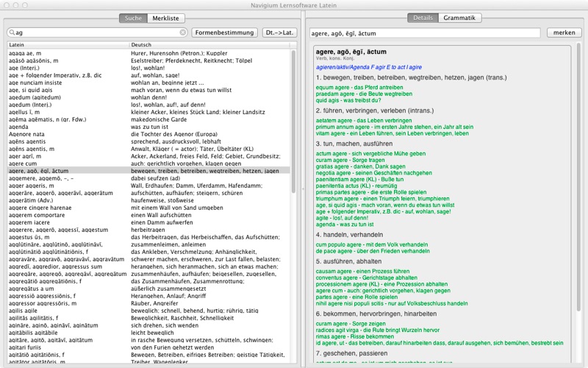Select list row 'agedum (Interj.)'

point(148,105)
